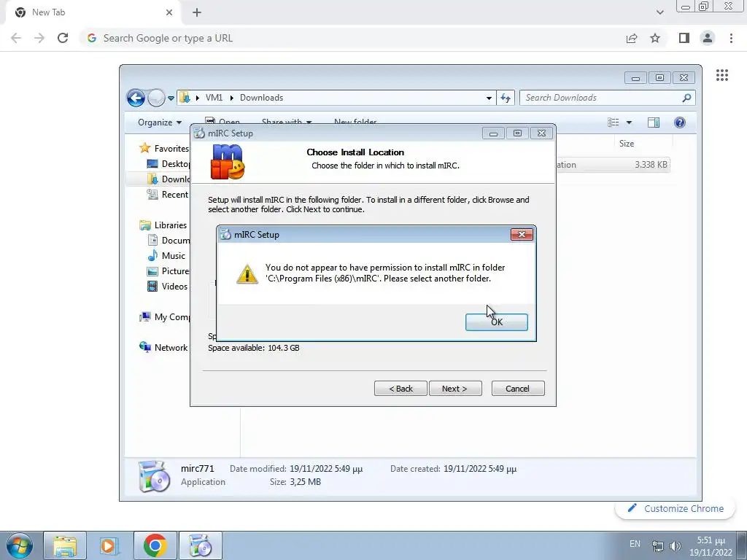Viewport: 747px width, 560px height.
Task: Go forward in Chrome browser
Action: [x=39, y=38]
